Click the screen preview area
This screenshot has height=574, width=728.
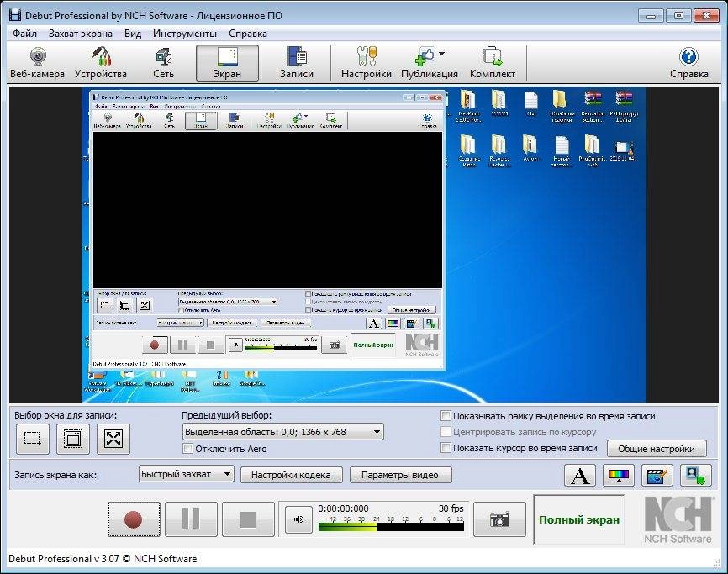(364, 245)
